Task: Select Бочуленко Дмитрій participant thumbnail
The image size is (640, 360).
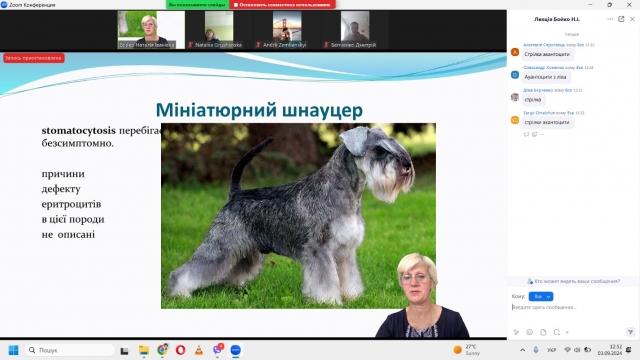Action: pyautogui.click(x=355, y=30)
